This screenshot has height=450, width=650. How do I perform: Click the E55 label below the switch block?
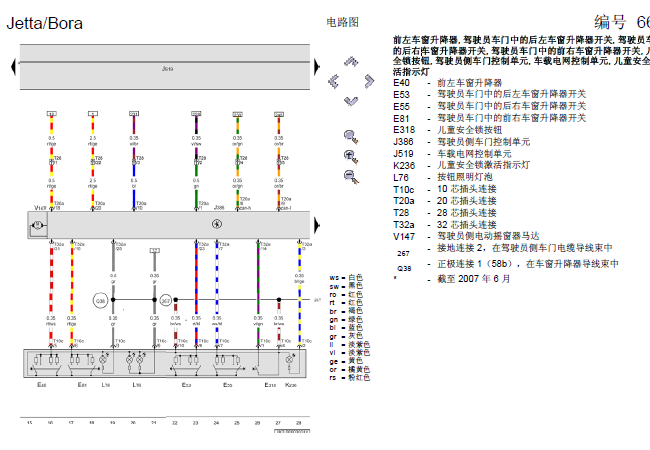point(228,385)
